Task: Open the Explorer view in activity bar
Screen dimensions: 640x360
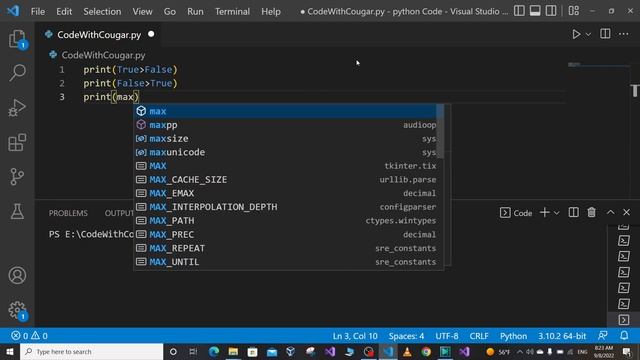Action: coord(17,39)
